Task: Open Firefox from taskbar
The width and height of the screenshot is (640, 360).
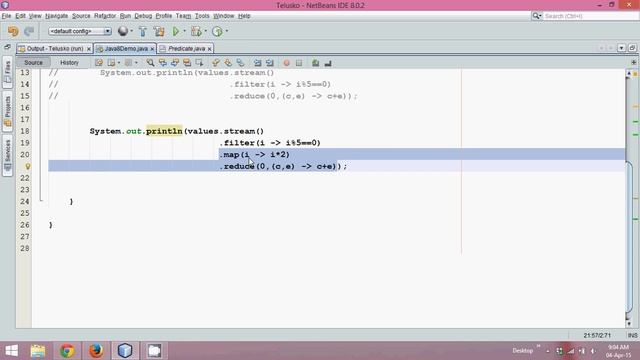Action: click(96, 351)
